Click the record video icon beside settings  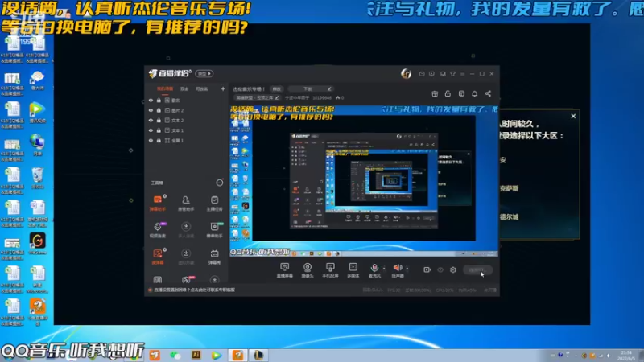tap(427, 269)
